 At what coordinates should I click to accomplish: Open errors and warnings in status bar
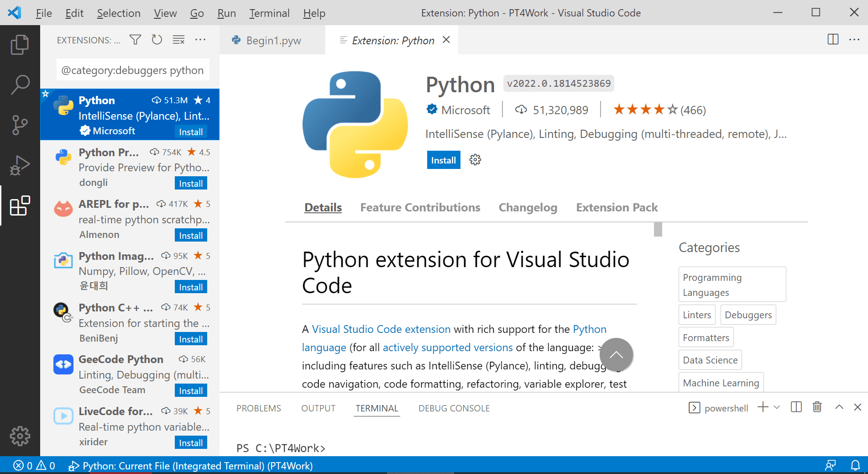coord(34,465)
